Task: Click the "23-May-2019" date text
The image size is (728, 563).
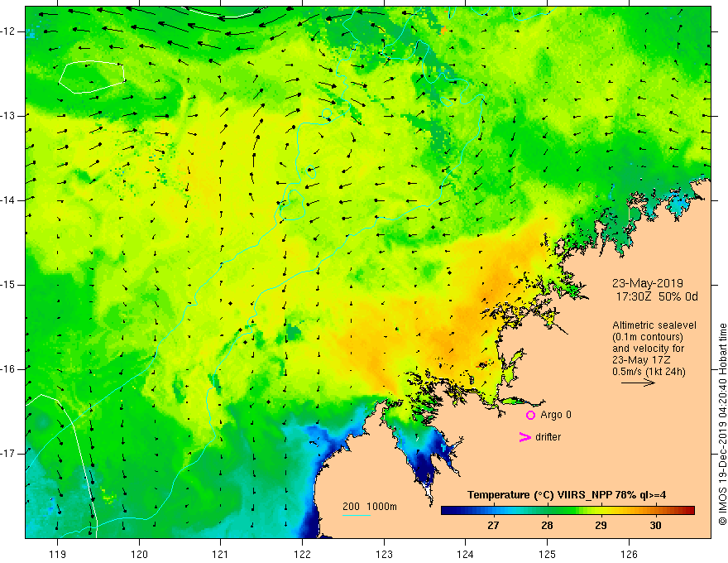Action: tap(647, 283)
